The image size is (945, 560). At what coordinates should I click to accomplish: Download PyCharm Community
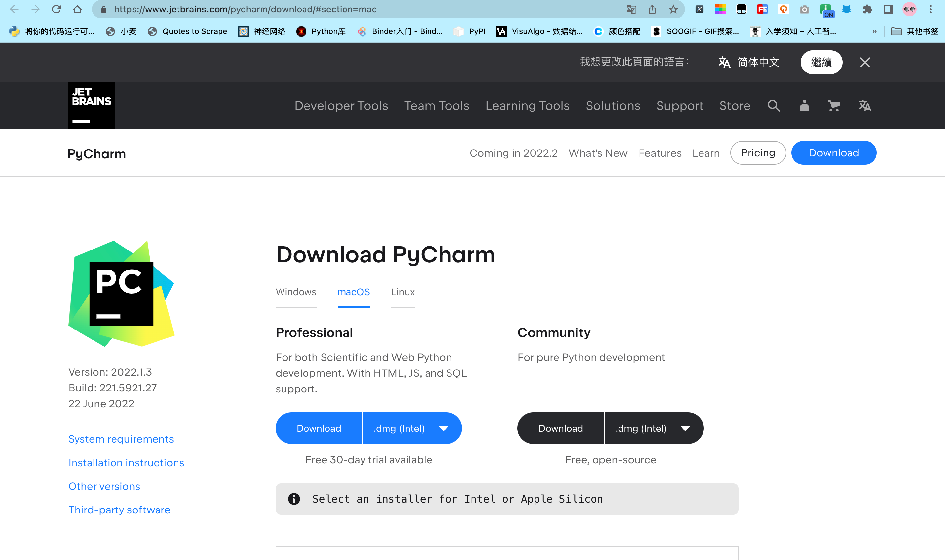(x=561, y=428)
